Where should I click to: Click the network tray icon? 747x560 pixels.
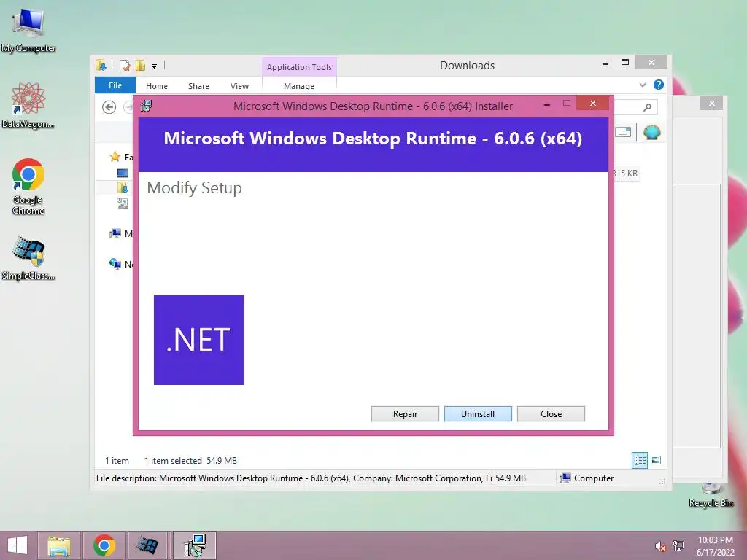678,546
